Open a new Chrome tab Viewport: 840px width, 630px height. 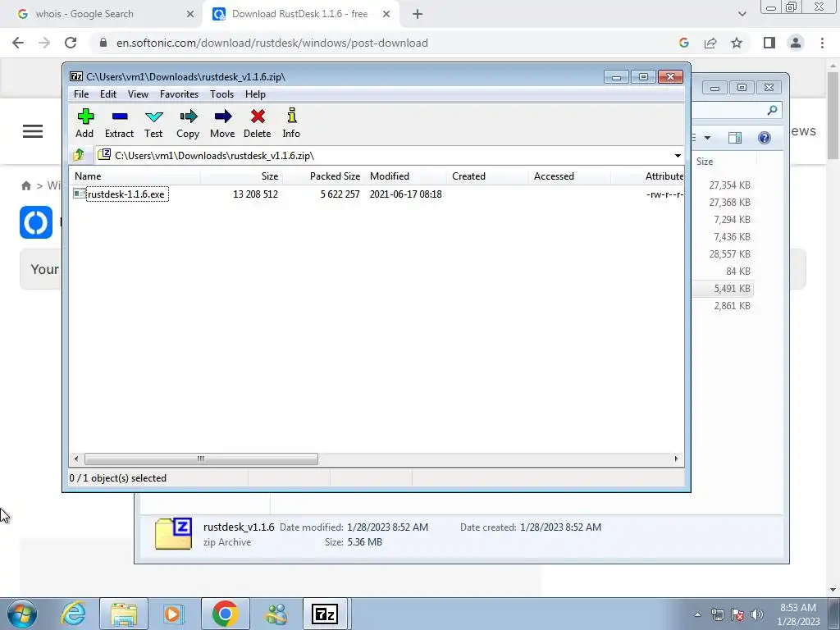[x=418, y=14]
